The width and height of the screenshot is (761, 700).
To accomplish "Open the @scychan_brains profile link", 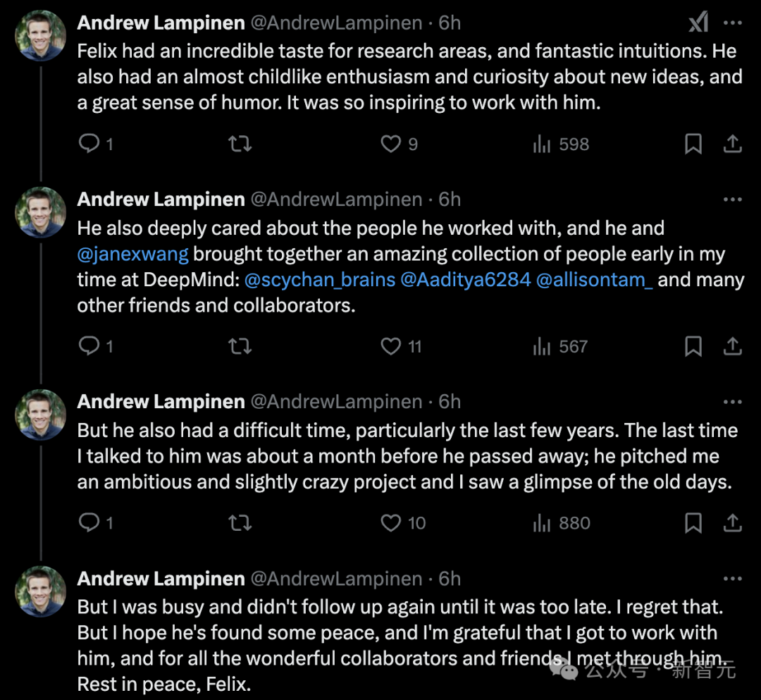I will pos(320,279).
